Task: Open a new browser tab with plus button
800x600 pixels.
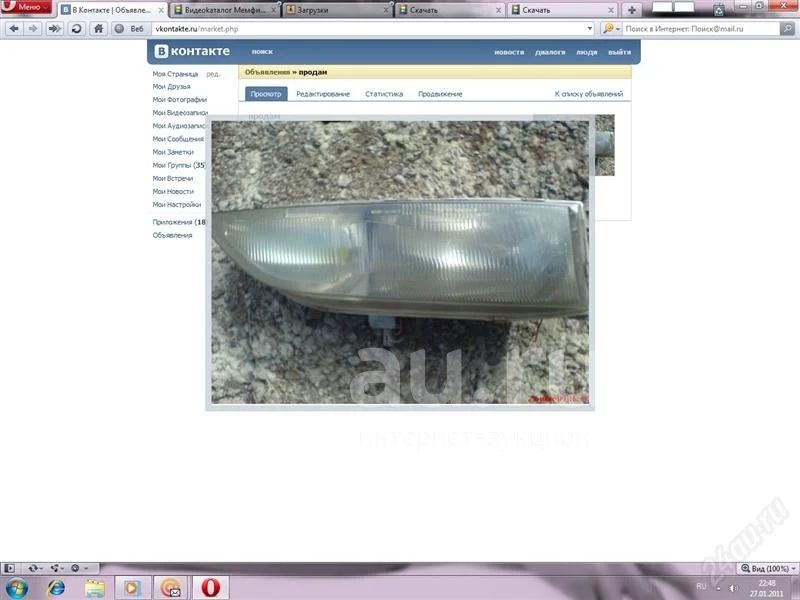Action: click(632, 10)
